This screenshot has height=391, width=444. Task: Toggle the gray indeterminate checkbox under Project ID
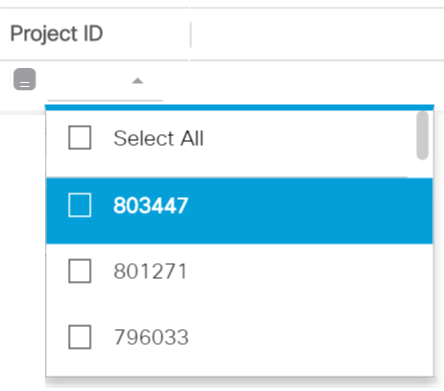pyautogui.click(x=25, y=79)
